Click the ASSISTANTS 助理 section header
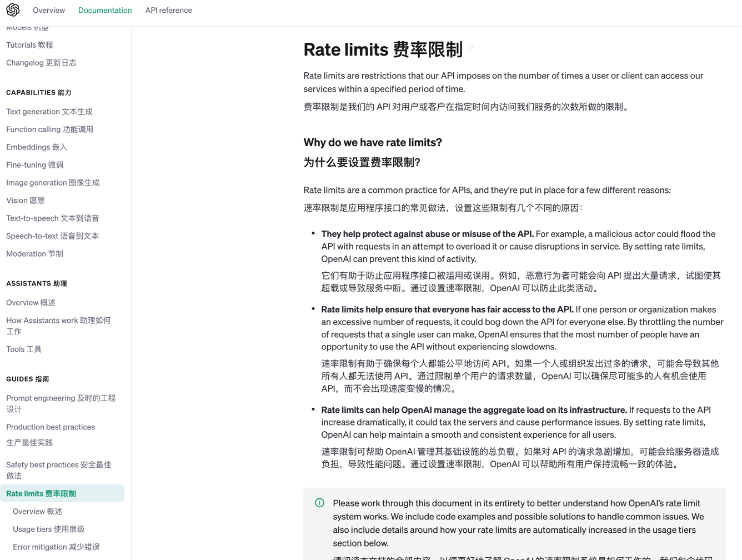 pos(37,284)
